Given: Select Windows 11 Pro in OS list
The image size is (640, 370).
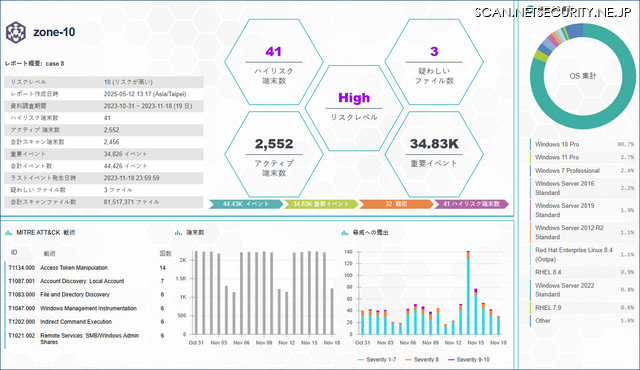Looking at the screenshot, I should [582, 157].
